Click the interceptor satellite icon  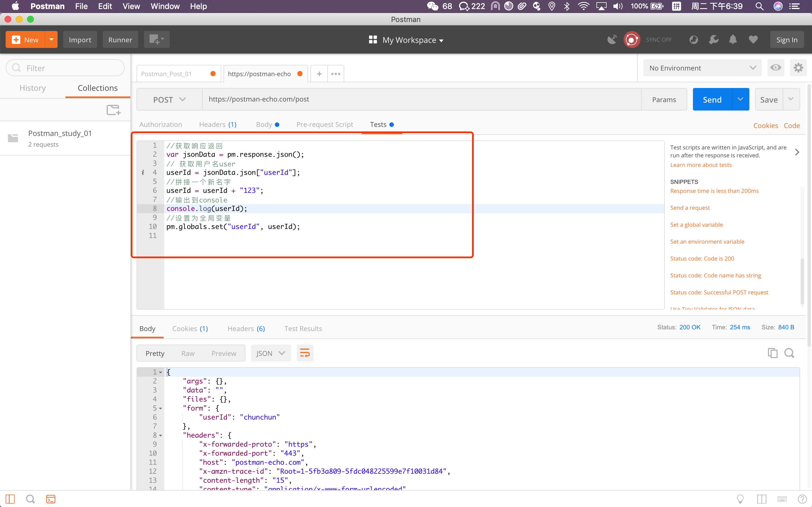[612, 40]
